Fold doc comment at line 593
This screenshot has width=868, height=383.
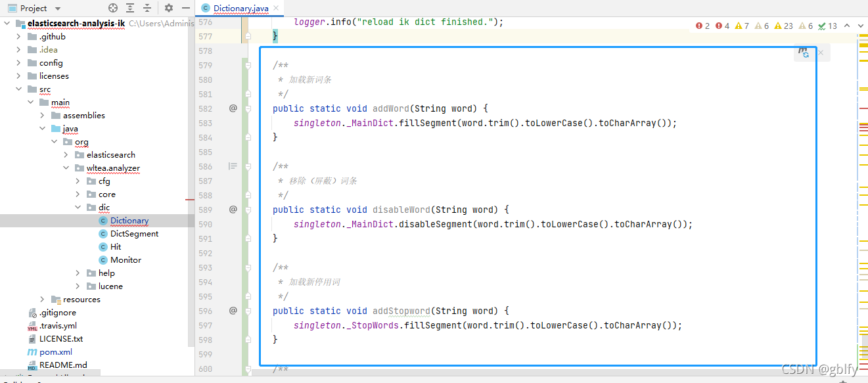(x=248, y=267)
